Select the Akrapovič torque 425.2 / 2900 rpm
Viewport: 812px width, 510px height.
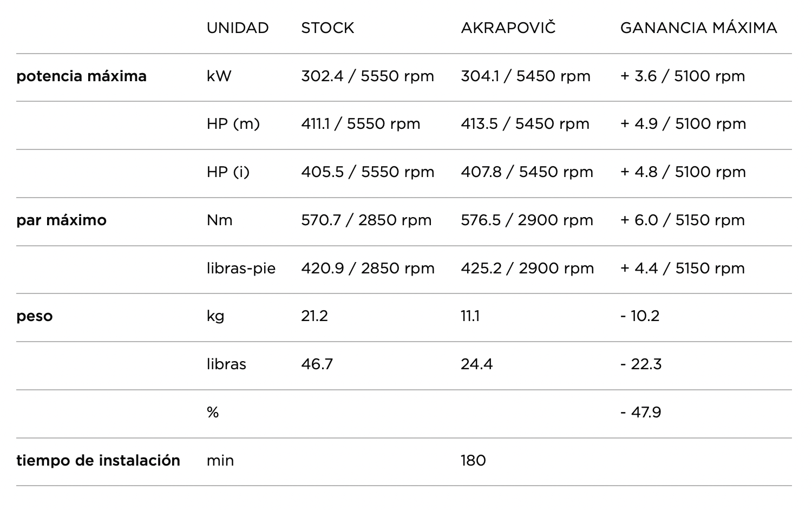[x=527, y=269]
